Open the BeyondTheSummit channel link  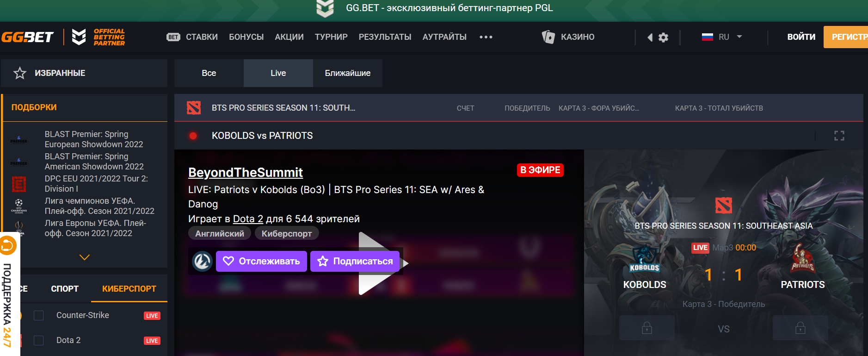(245, 173)
